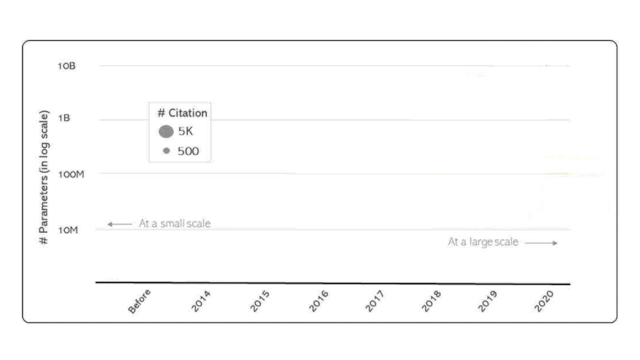The width and height of the screenshot is (640, 360).
Task: Click the right arrow beside large scale
Action: [x=541, y=243]
